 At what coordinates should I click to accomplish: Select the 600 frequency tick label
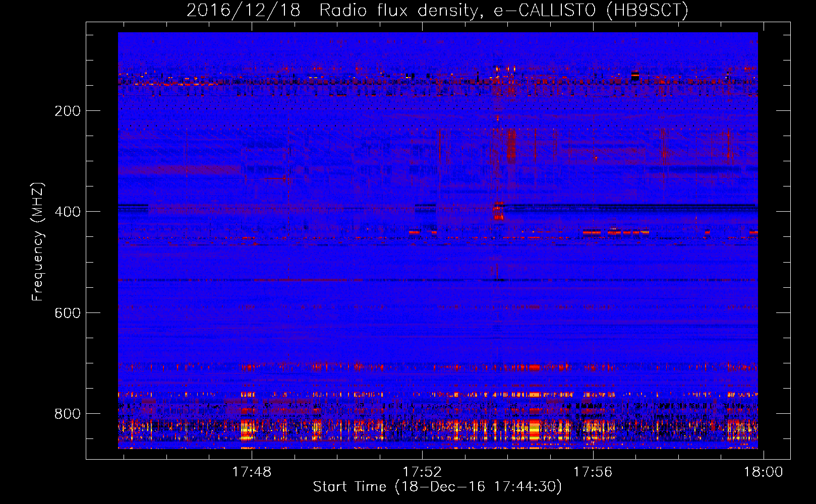point(68,313)
